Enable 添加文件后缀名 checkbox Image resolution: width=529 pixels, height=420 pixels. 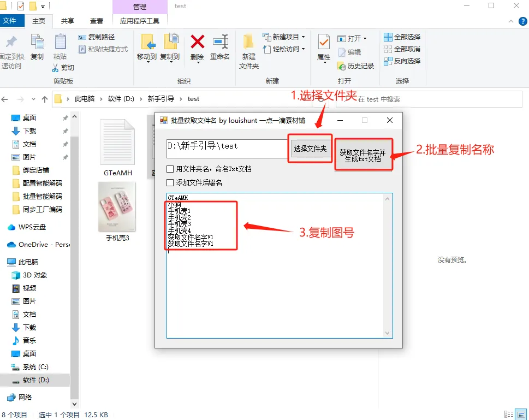(x=170, y=182)
